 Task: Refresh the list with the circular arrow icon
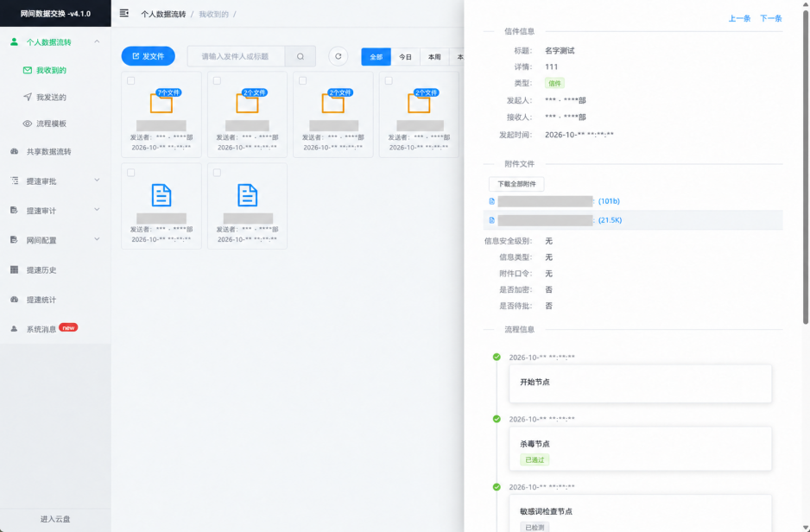point(339,56)
